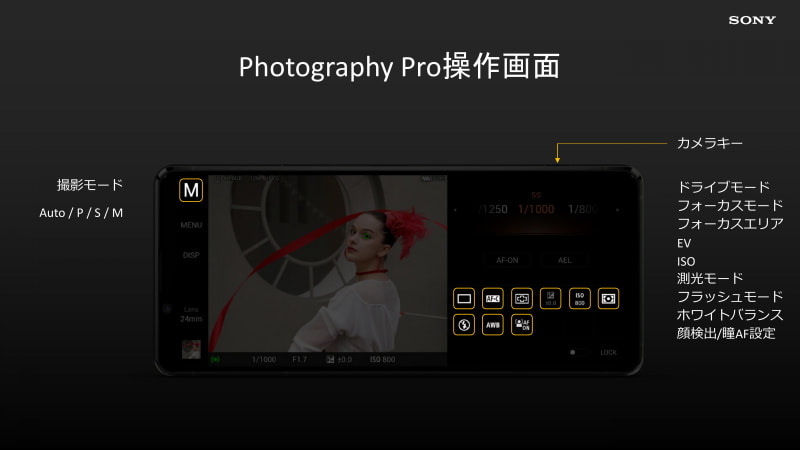Open the last photo thumbnail
This screenshot has width=800, height=450.
click(x=191, y=349)
